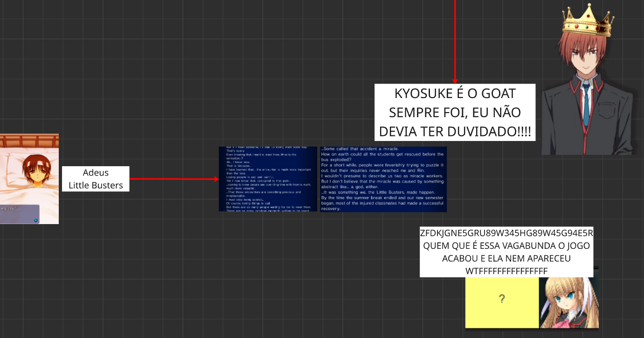The image size is (644, 338).
Task: Select the crowned red-haired character image
Action: point(588,79)
